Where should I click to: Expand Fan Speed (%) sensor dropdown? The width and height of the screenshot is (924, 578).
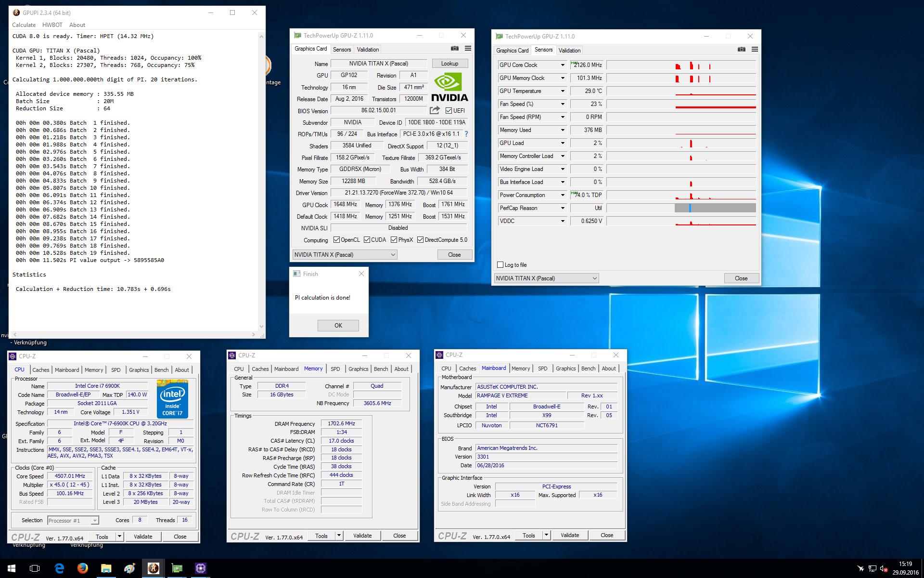(x=562, y=104)
